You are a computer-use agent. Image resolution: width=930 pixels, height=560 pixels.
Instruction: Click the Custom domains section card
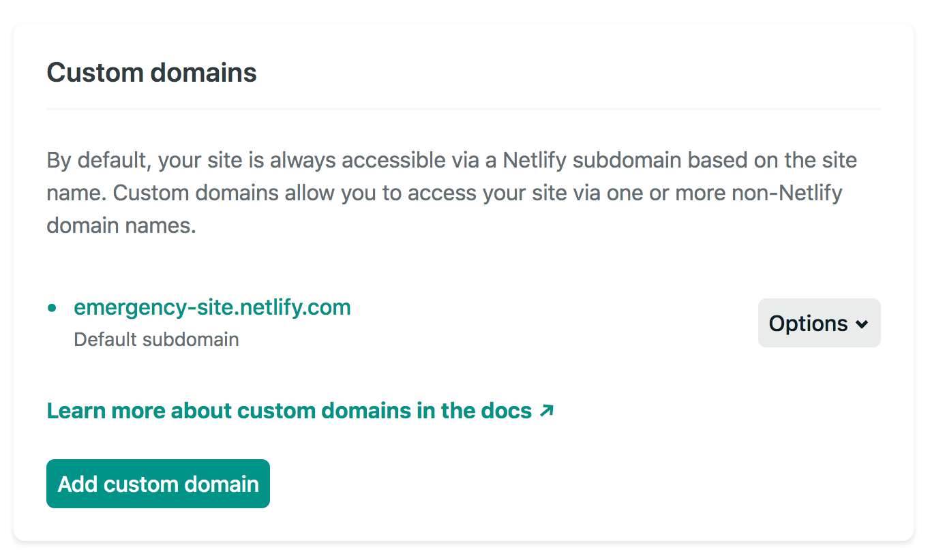tap(464, 279)
